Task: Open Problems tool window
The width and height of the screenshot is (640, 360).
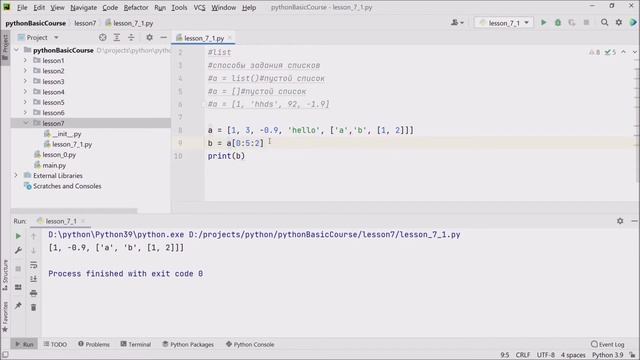Action: click(x=94, y=344)
